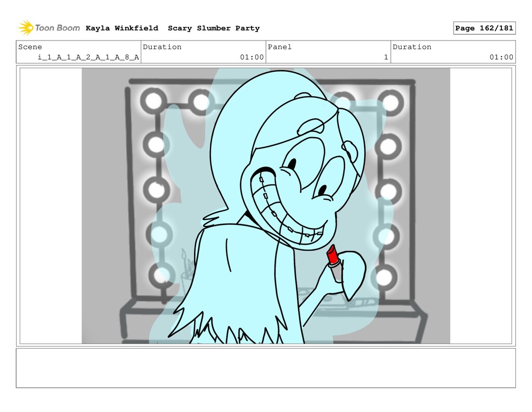This screenshot has width=532, height=412.
Task: Click the red lipstick in the drawing
Action: click(x=335, y=263)
